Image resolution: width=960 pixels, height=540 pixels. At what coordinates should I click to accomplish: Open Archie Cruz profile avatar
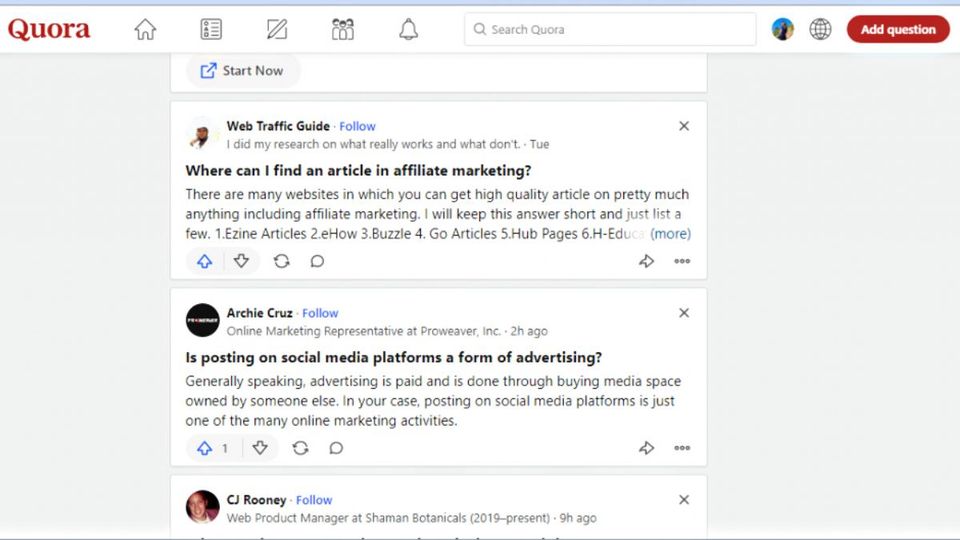pyautogui.click(x=203, y=320)
